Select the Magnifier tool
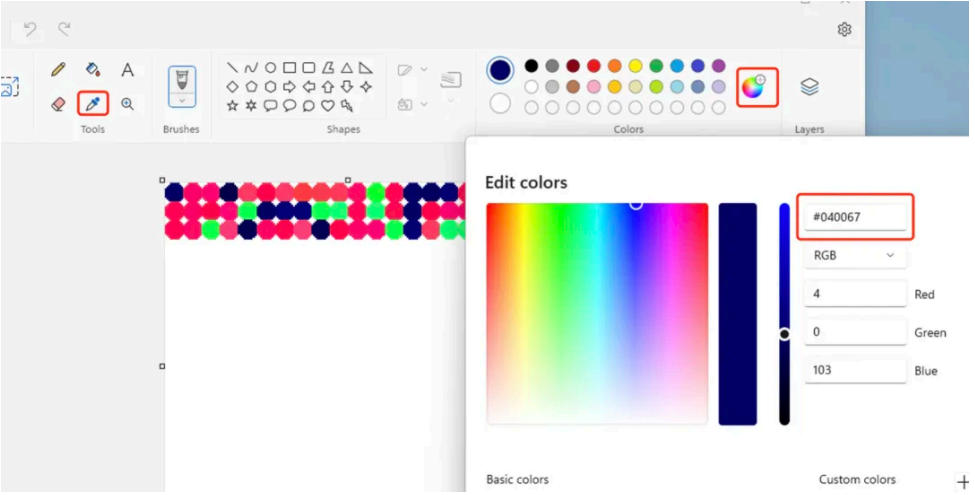Viewport: 975px width, 495px height. click(127, 104)
